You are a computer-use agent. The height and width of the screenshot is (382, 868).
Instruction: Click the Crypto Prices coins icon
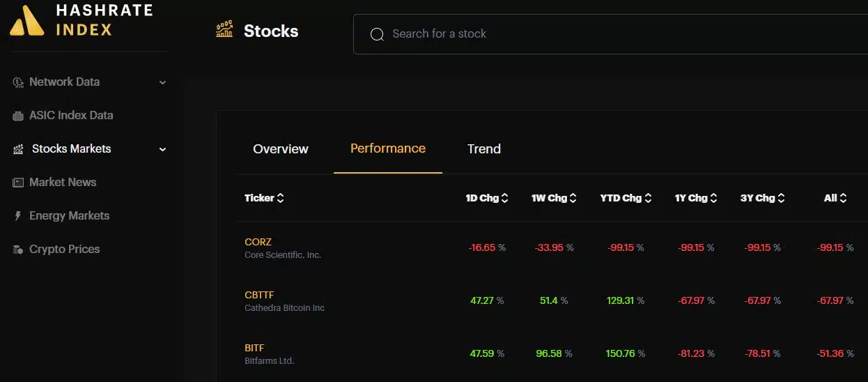18,250
